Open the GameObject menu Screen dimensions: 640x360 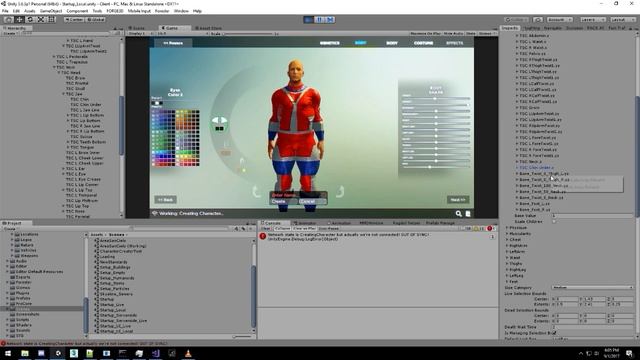pyautogui.click(x=51, y=11)
